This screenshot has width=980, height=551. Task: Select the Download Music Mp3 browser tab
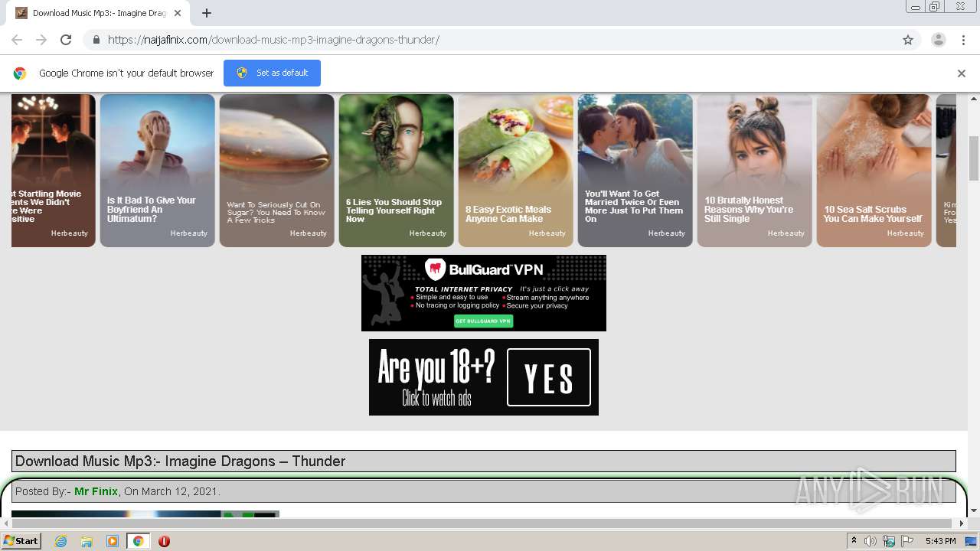click(x=98, y=13)
